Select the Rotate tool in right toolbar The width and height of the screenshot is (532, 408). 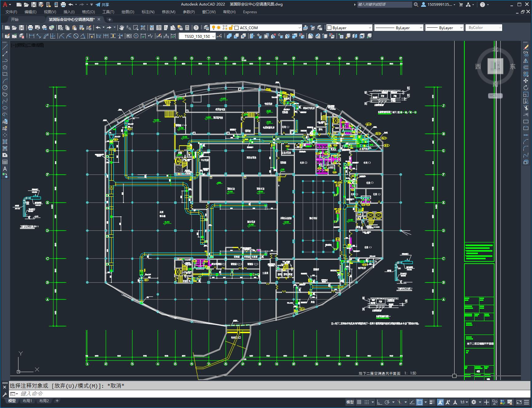click(x=526, y=88)
